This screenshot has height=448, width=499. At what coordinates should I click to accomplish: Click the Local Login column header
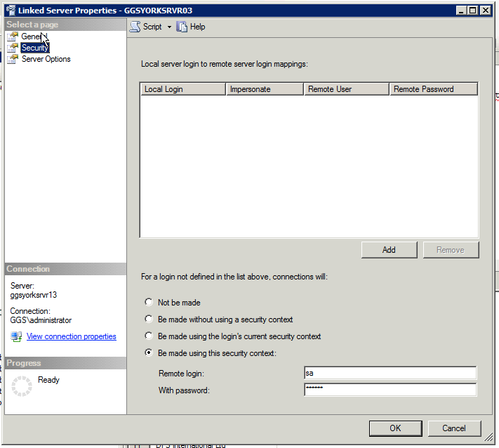pyautogui.click(x=182, y=89)
